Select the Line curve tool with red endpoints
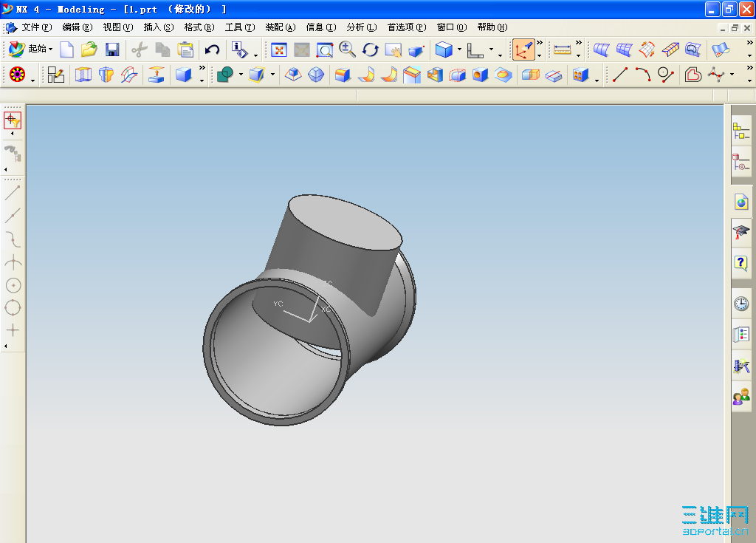756x543 pixels. (620, 75)
